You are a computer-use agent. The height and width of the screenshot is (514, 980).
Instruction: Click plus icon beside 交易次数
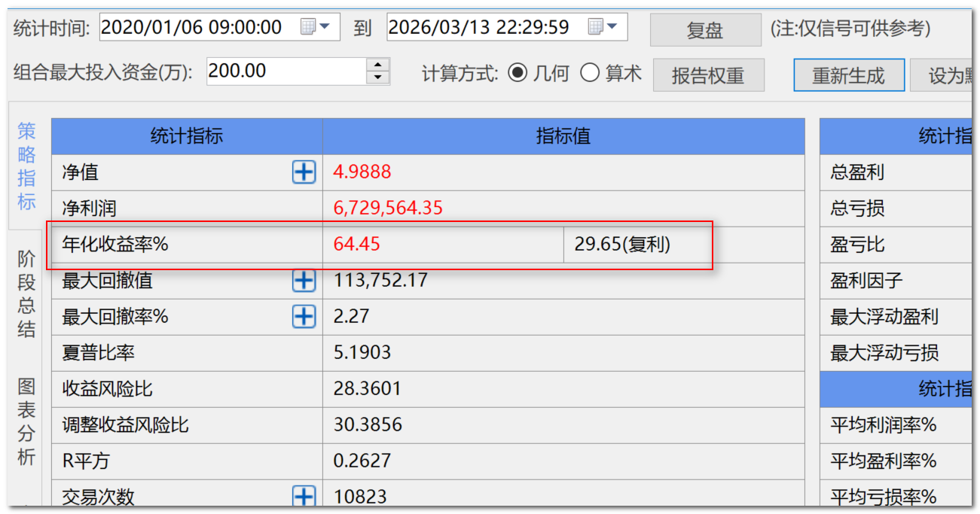coord(304,496)
